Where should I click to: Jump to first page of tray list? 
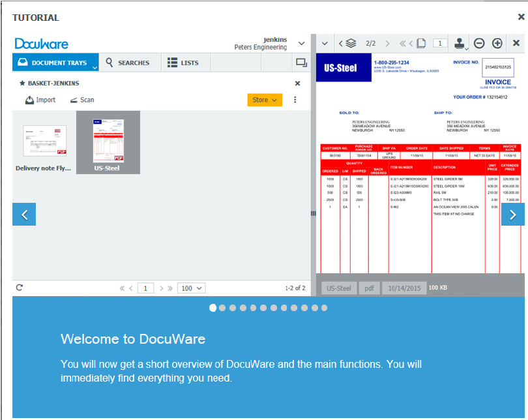[122, 288]
